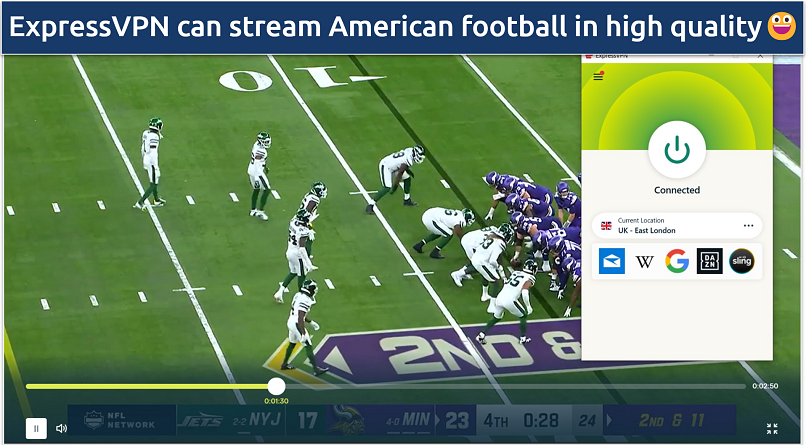Click the Connected status text

[676, 190]
